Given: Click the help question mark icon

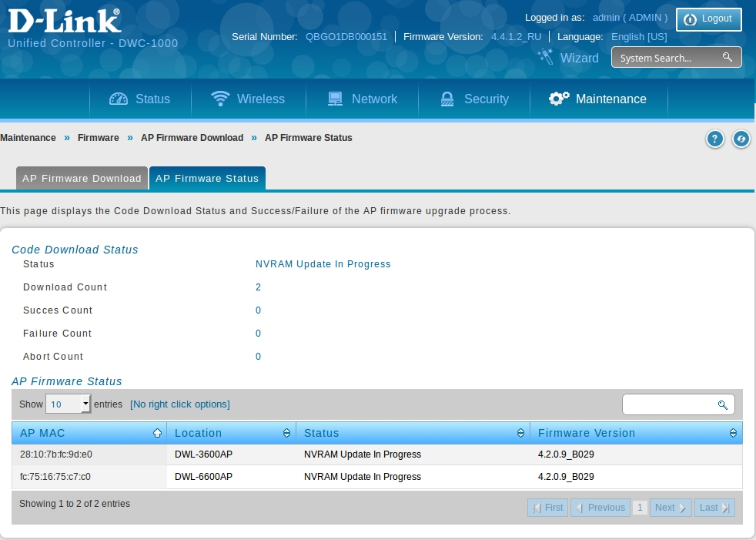Looking at the screenshot, I should click(x=715, y=139).
